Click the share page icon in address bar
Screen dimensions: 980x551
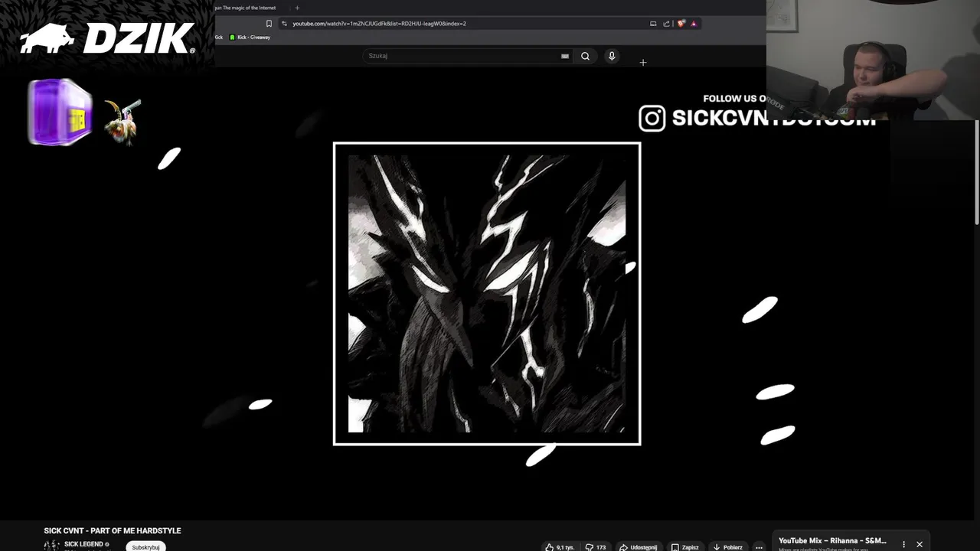coord(666,24)
